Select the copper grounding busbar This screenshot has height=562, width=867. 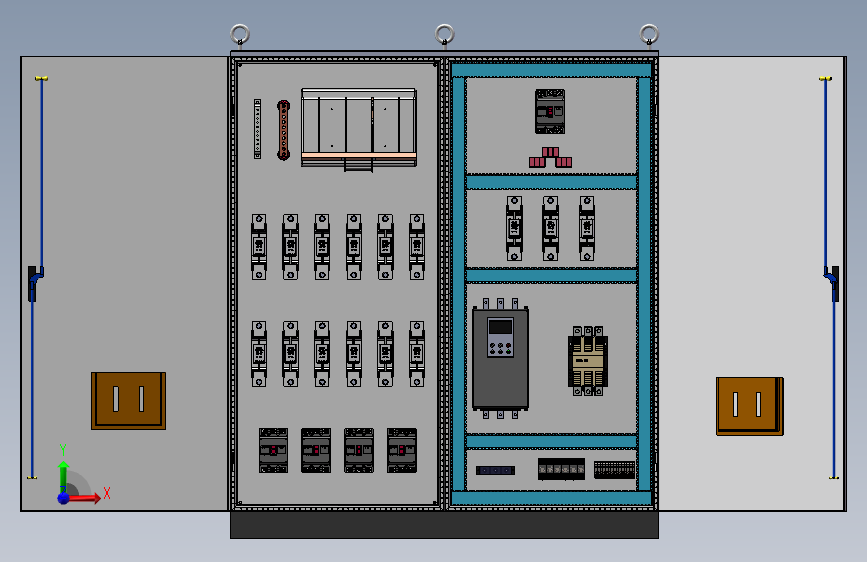click(x=284, y=130)
